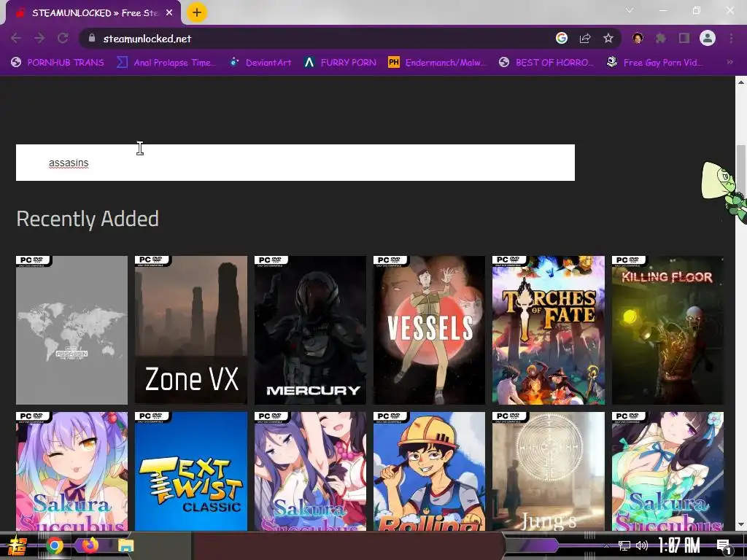Bookmark this page with the star icon
This screenshot has height=560, width=747.
[608, 38]
